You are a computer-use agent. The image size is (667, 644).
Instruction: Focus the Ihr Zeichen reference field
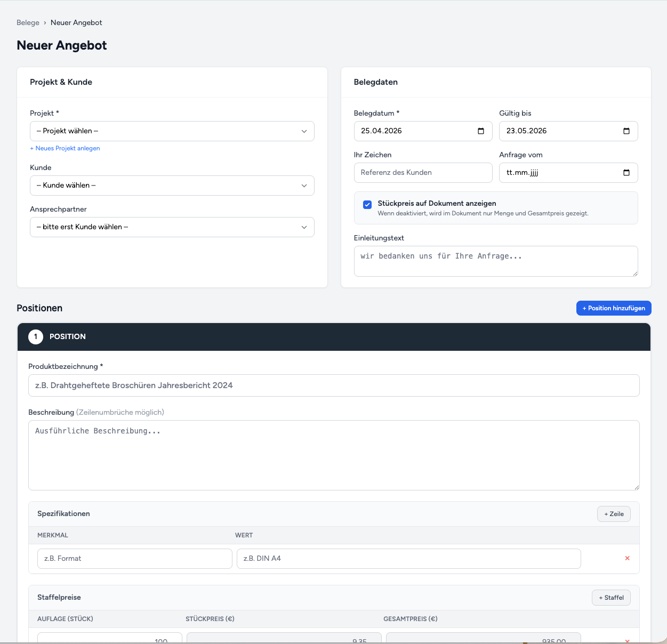click(423, 172)
